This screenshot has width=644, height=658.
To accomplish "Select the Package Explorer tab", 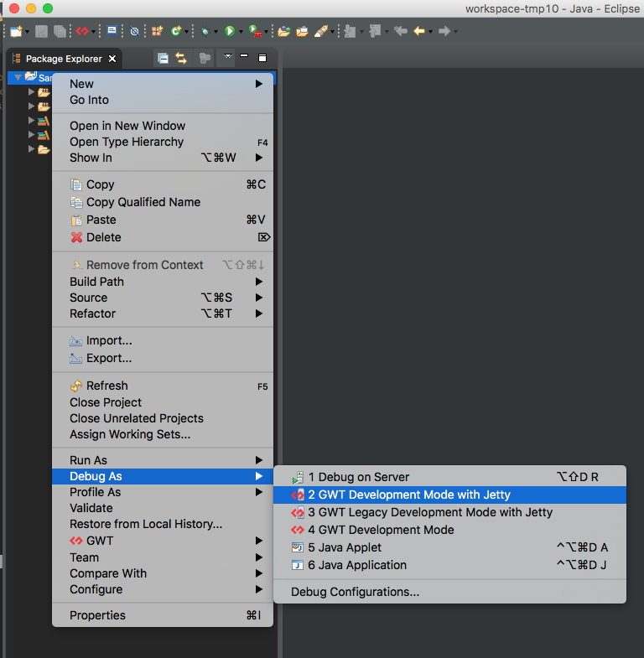I will [x=64, y=59].
